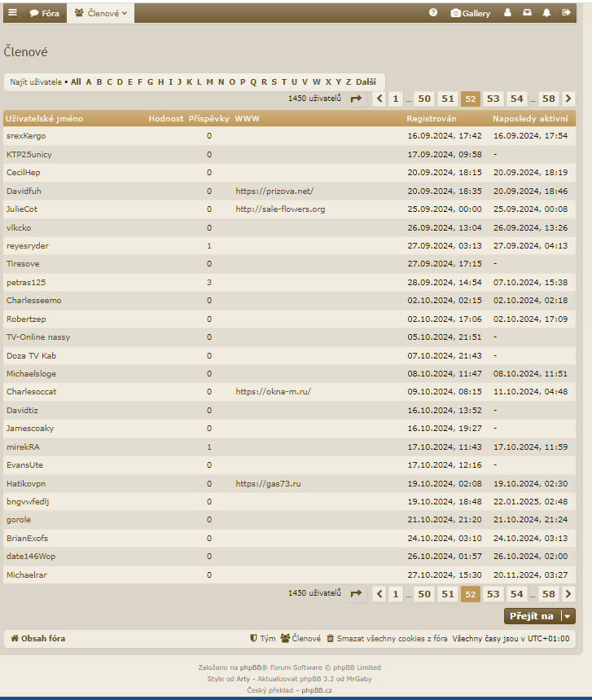The image size is (592, 700).
Task: Open the notifications bell icon
Action: [x=546, y=13]
